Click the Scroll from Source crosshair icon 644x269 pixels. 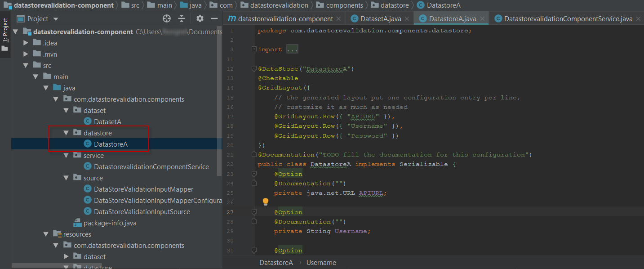166,18
